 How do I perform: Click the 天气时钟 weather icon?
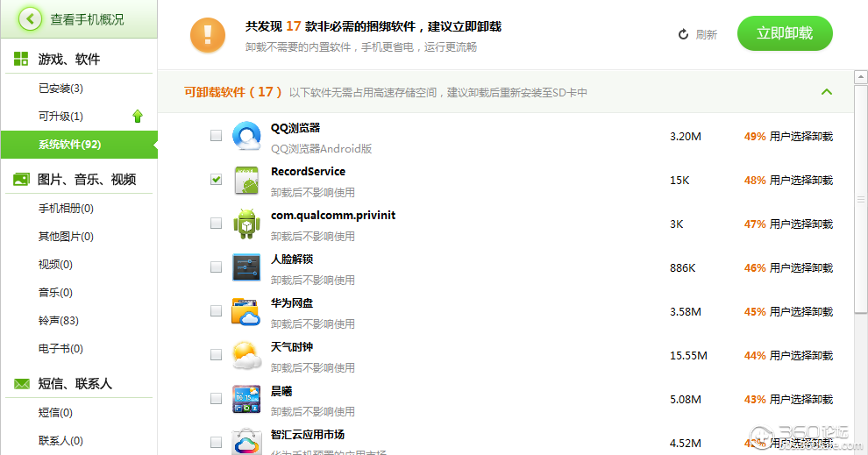(246, 355)
